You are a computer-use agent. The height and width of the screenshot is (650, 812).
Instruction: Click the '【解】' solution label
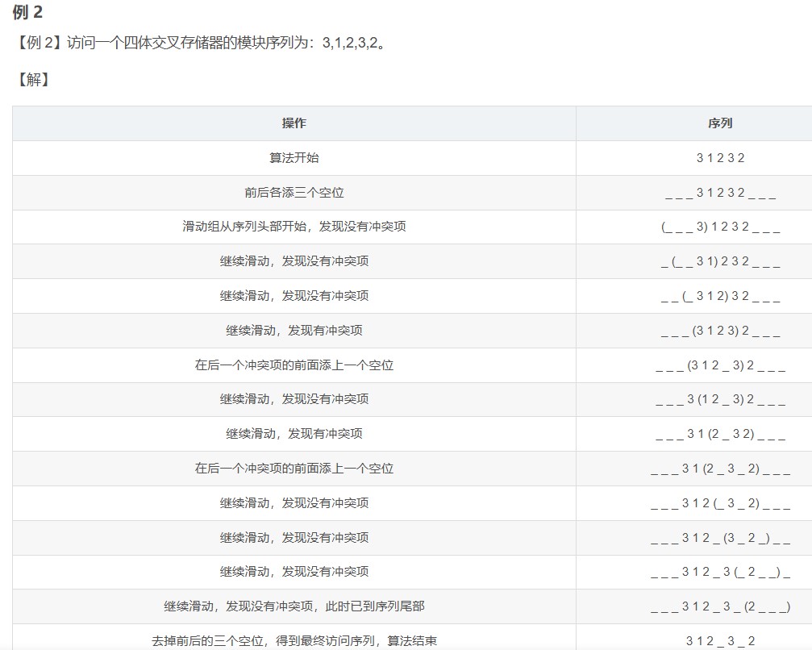(x=33, y=79)
